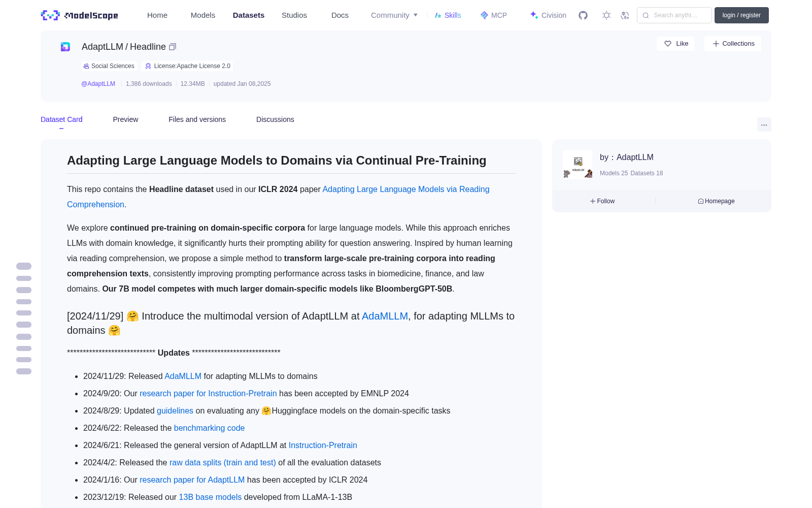
Task: Go to the Docs nav item
Action: pos(340,15)
